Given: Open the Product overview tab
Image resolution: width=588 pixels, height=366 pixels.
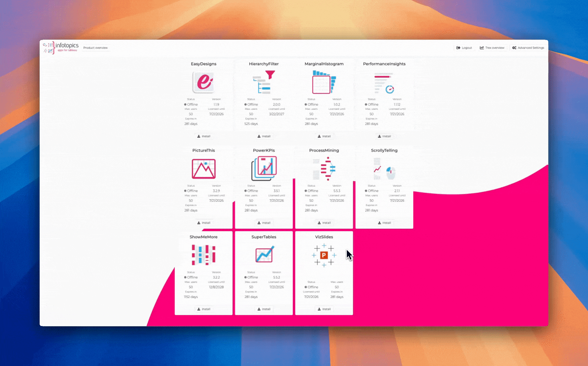Looking at the screenshot, I should pyautogui.click(x=96, y=48).
